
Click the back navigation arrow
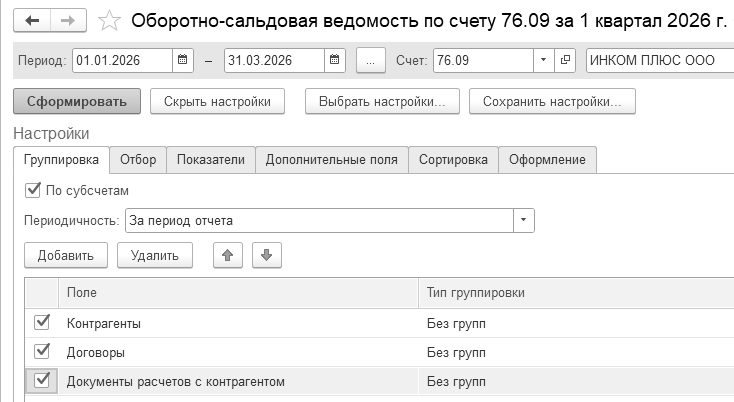(x=32, y=20)
